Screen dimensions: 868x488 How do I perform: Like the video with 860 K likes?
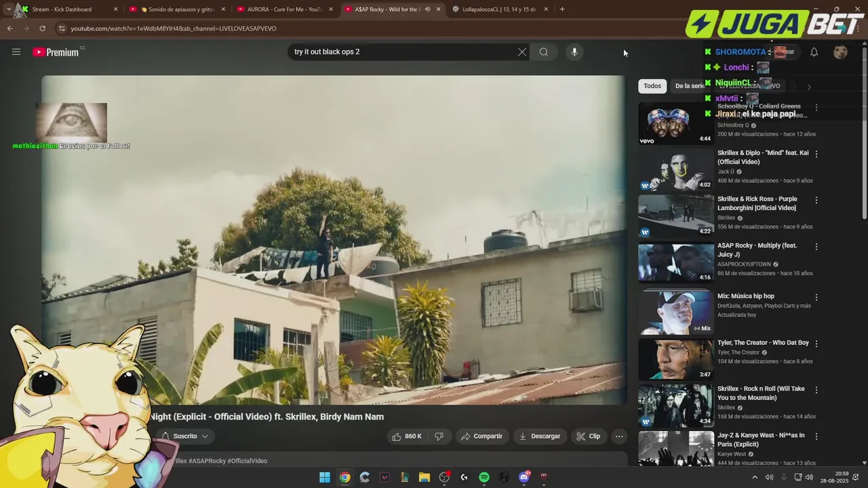pos(406,436)
